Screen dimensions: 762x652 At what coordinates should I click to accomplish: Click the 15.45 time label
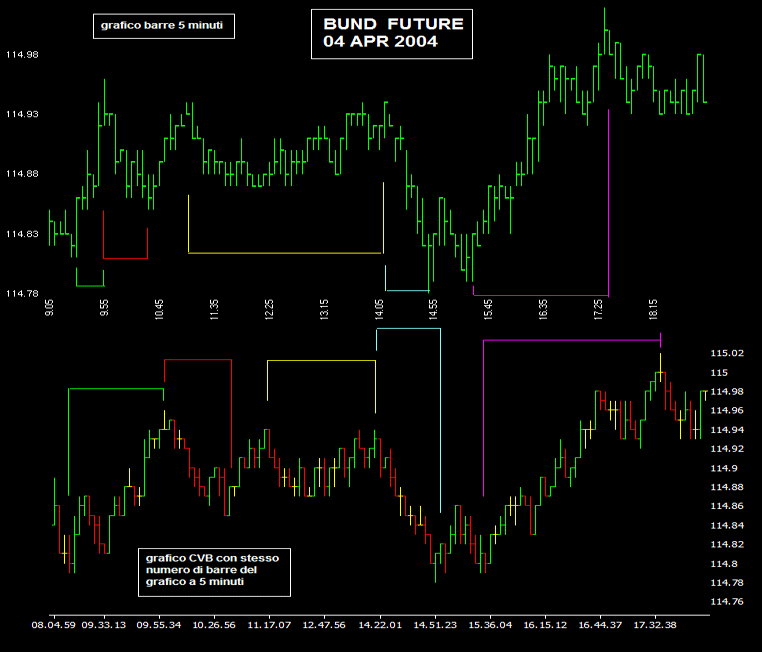point(488,309)
